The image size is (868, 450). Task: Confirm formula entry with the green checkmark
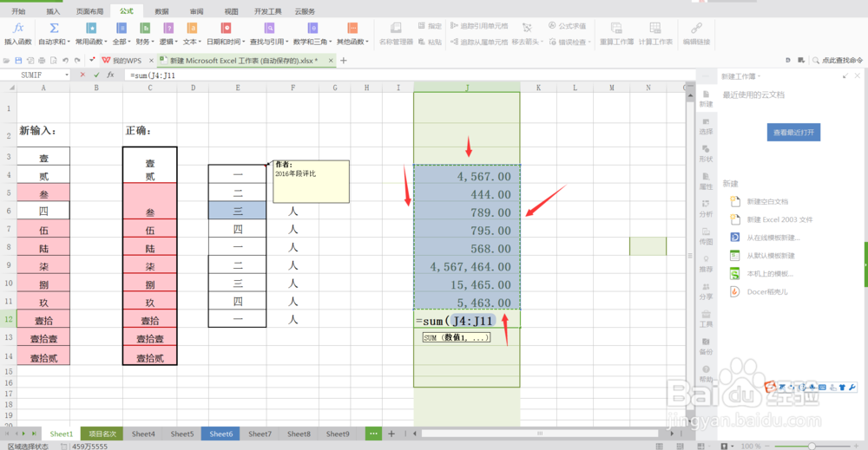pyautogui.click(x=97, y=75)
